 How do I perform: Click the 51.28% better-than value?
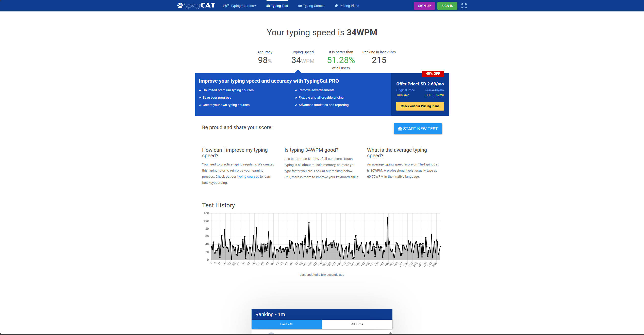pos(341,60)
